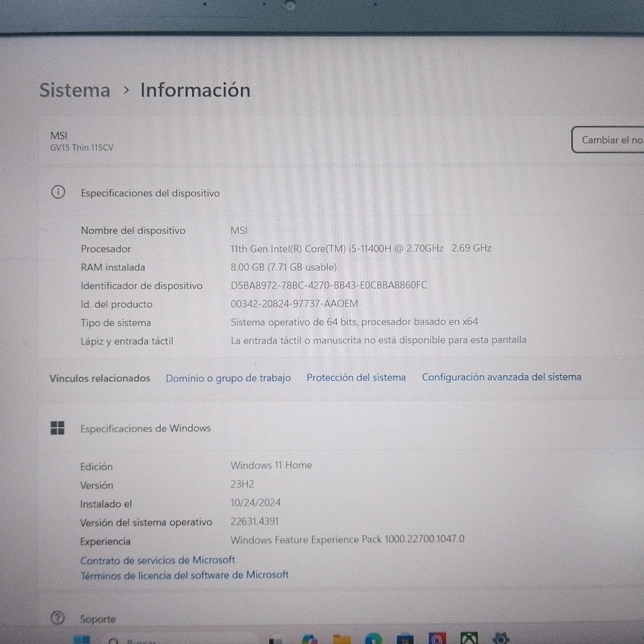Open Xbox app from the taskbar
644x644 pixels.
(x=469, y=638)
